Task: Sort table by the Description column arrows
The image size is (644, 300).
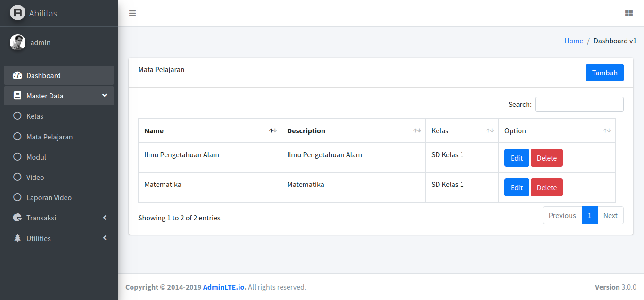Action: tap(417, 130)
